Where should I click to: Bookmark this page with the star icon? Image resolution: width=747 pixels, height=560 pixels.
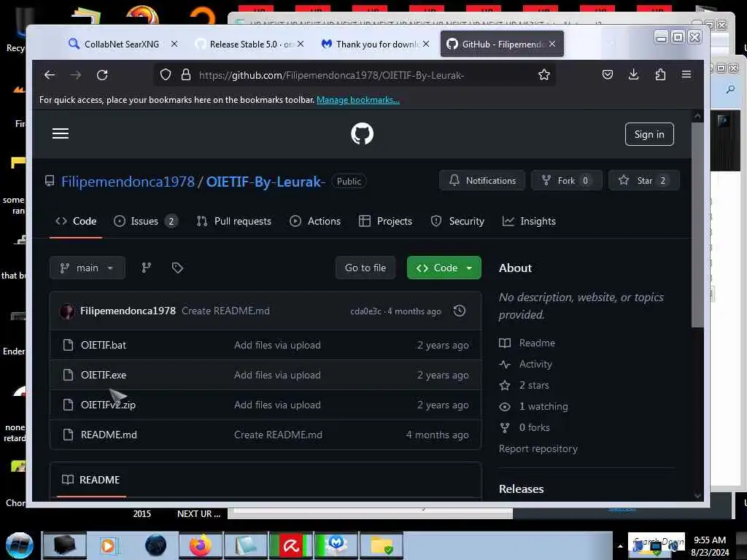544,75
